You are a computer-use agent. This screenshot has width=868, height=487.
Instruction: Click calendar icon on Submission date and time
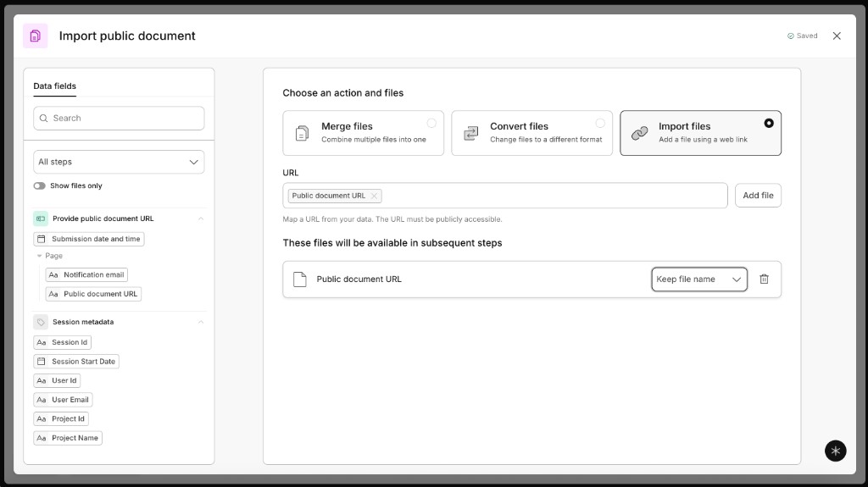[41, 239]
